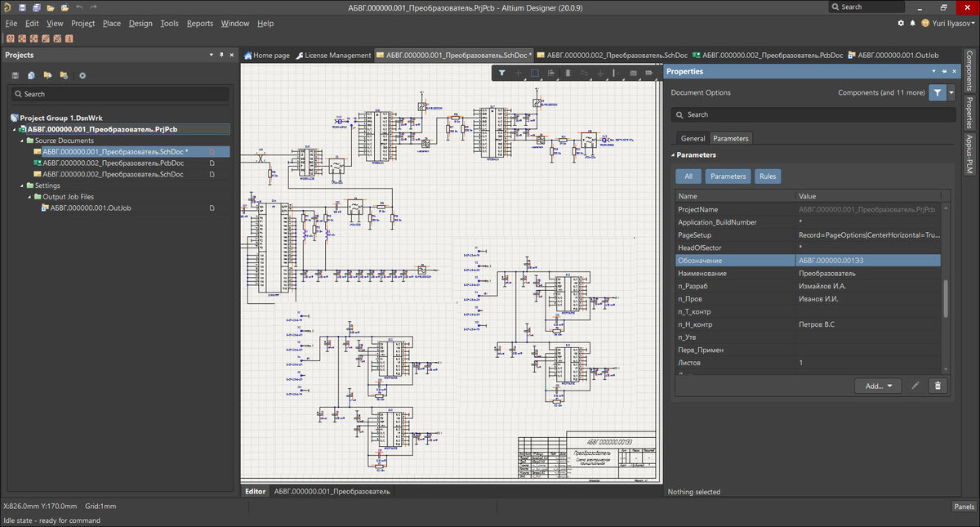Open the Reports menu
The width and height of the screenshot is (980, 527).
(200, 23)
